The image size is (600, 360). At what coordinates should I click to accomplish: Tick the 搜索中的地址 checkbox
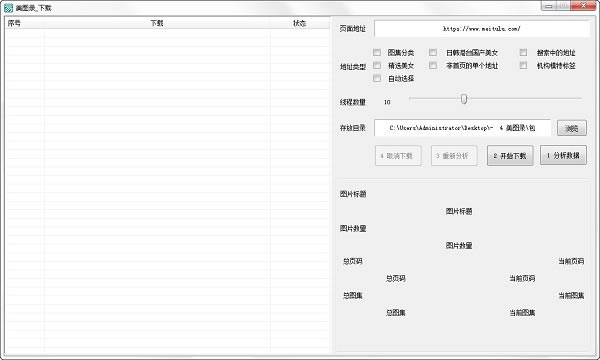[x=523, y=52]
